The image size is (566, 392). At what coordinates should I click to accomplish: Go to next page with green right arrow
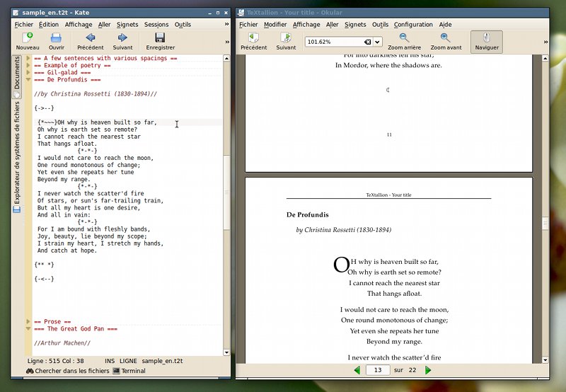(x=428, y=370)
